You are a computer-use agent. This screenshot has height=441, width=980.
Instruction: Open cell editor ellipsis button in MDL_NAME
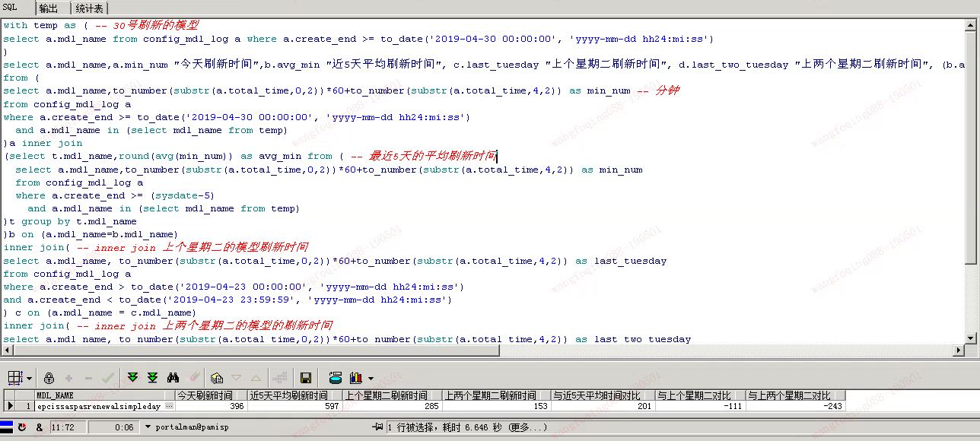(170, 406)
